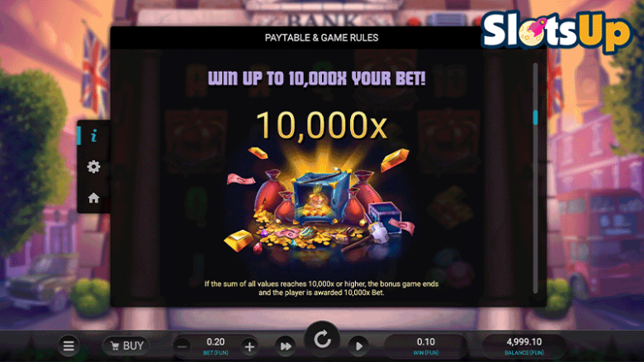Start autoplay with play button
Viewport: 644px width, 362px height.
[x=358, y=346]
